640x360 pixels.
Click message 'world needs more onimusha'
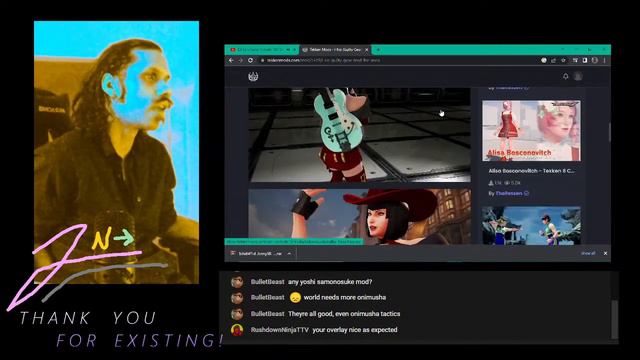click(x=344, y=297)
